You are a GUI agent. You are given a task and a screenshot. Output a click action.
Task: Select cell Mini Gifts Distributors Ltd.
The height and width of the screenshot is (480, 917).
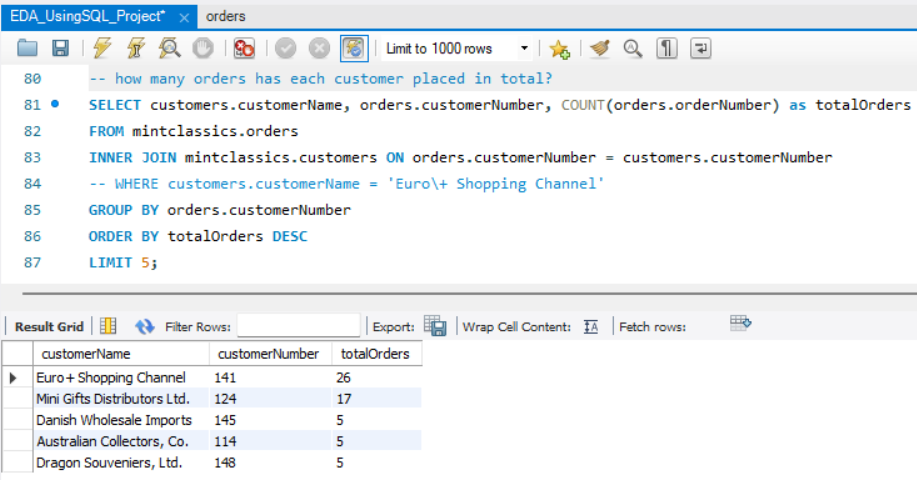point(121,399)
